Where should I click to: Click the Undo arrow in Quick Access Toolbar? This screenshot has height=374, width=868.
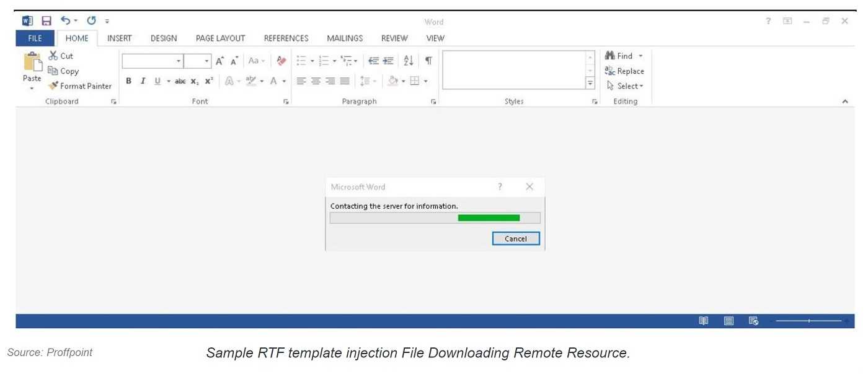point(65,20)
